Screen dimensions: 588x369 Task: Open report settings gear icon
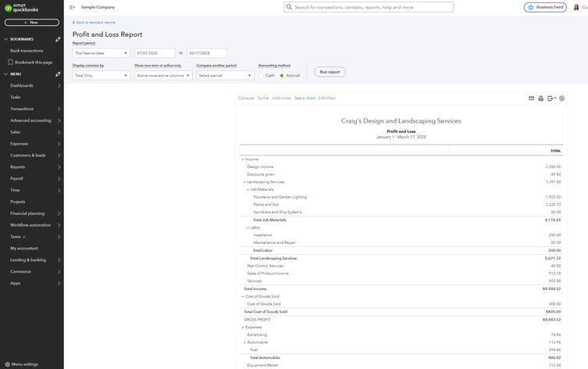(562, 99)
